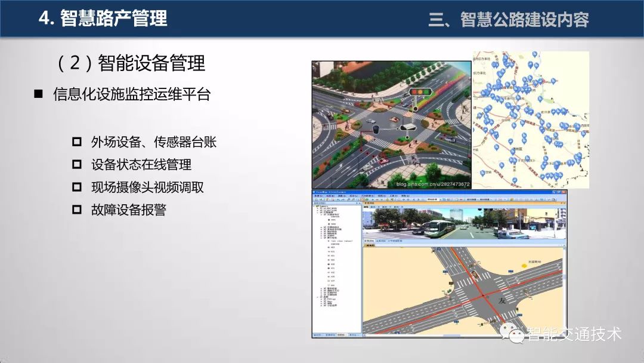Select the line '现场摄像头视频调取'

(147, 187)
